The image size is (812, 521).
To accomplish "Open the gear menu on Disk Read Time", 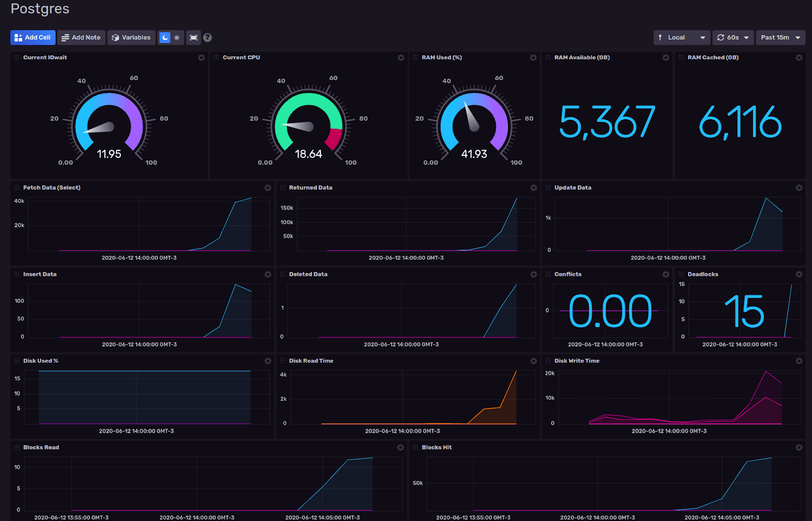I will pyautogui.click(x=533, y=361).
